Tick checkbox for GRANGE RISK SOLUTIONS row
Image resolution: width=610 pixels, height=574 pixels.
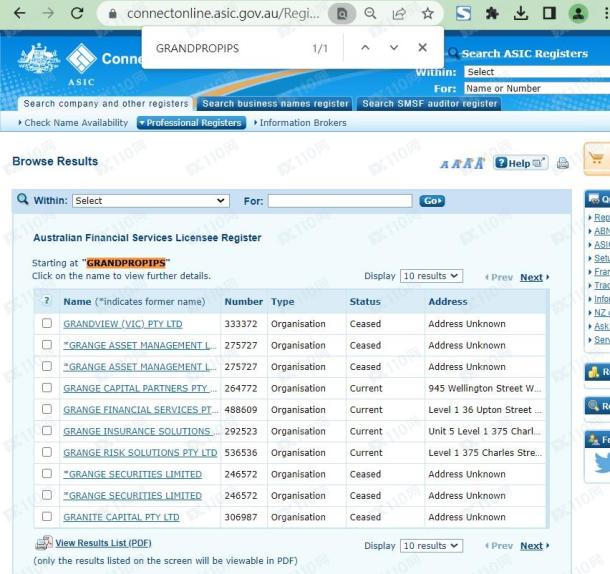tap(47, 452)
